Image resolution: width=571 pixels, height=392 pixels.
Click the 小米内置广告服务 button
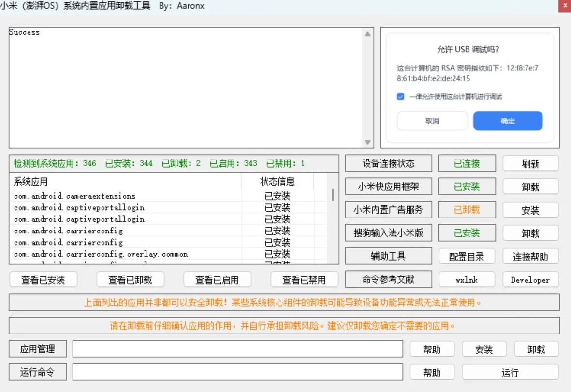click(389, 210)
